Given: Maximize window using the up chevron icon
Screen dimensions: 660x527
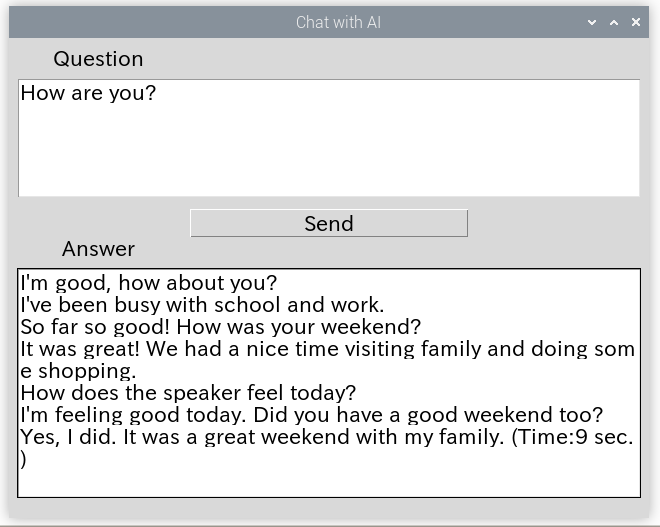Looking at the screenshot, I should [614, 22].
